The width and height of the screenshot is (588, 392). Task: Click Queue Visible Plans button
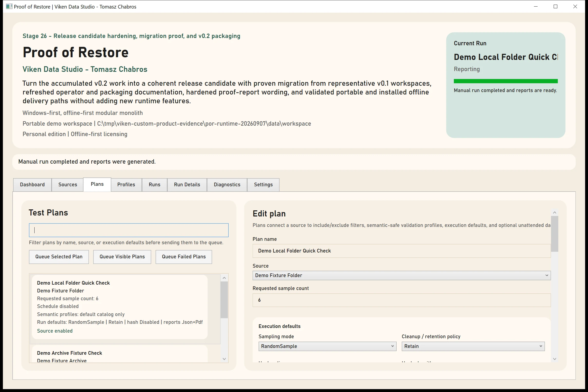click(122, 257)
